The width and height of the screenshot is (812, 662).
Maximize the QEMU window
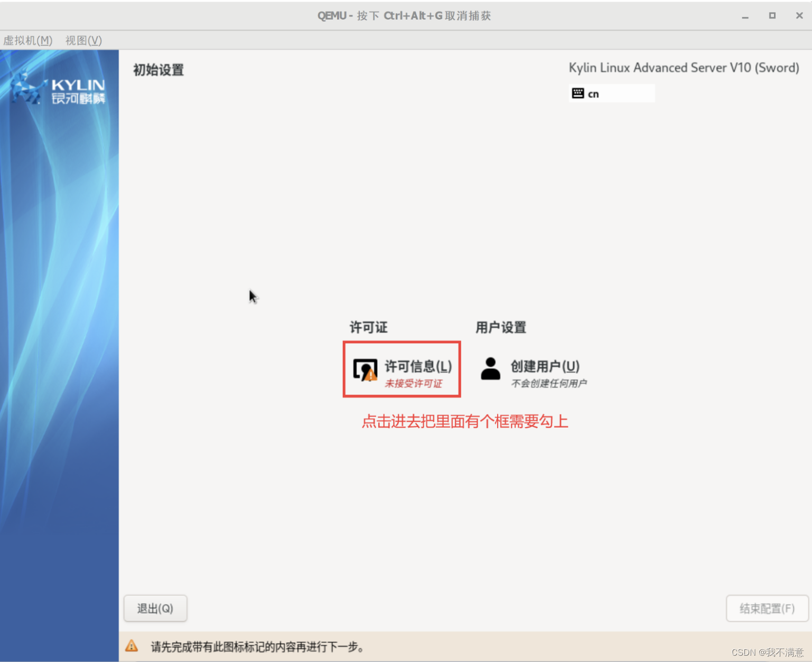click(x=772, y=16)
